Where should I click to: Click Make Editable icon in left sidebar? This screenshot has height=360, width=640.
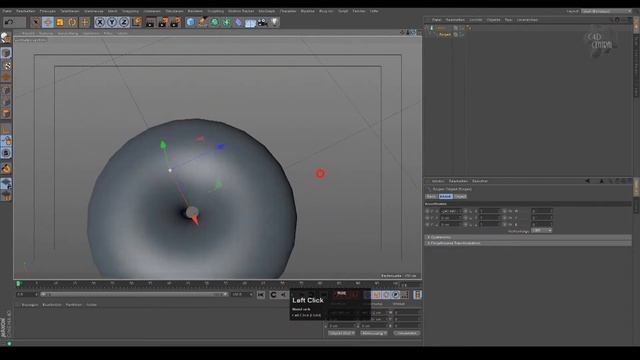point(6,38)
